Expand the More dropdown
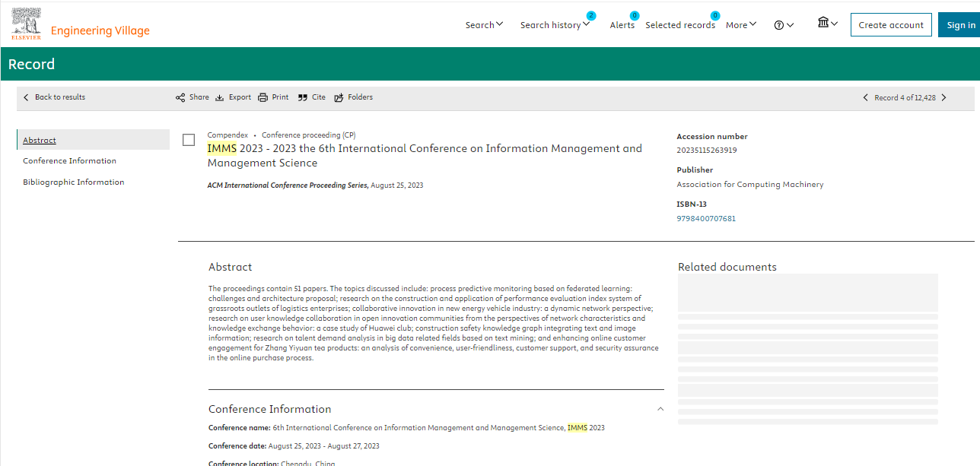 pyautogui.click(x=740, y=24)
